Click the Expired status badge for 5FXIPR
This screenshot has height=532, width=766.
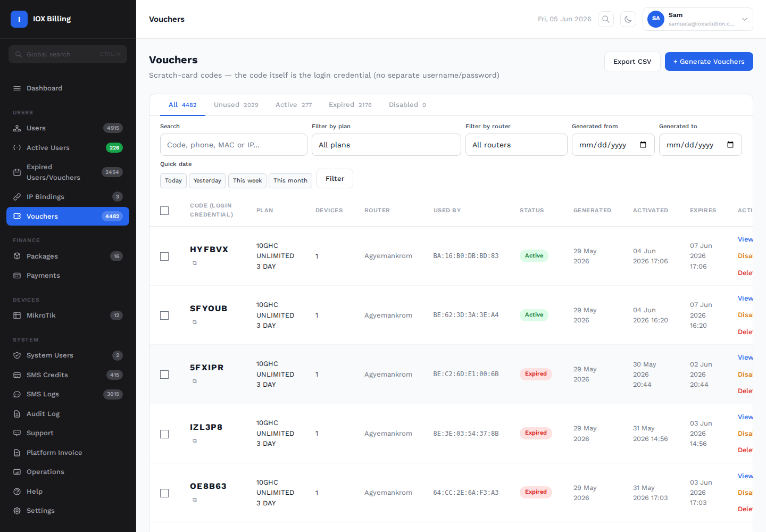pyautogui.click(x=536, y=374)
